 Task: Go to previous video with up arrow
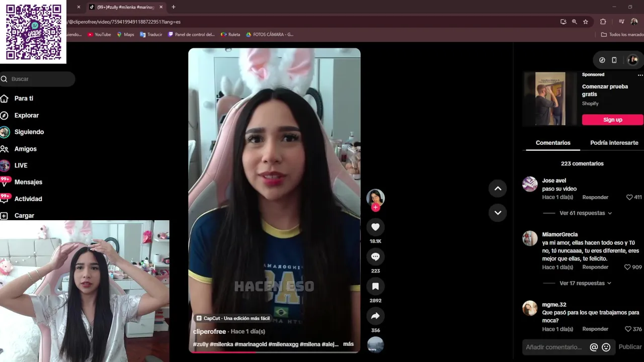click(498, 189)
